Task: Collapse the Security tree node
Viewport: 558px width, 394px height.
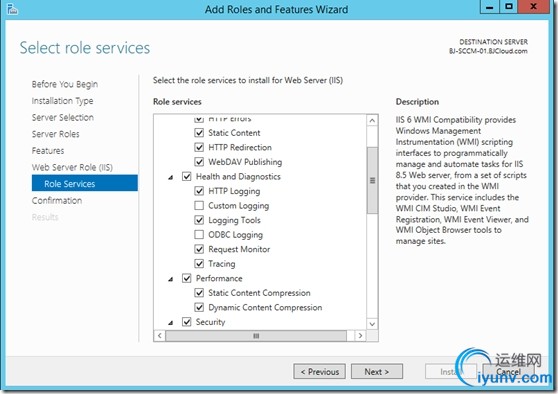Action: (171, 322)
